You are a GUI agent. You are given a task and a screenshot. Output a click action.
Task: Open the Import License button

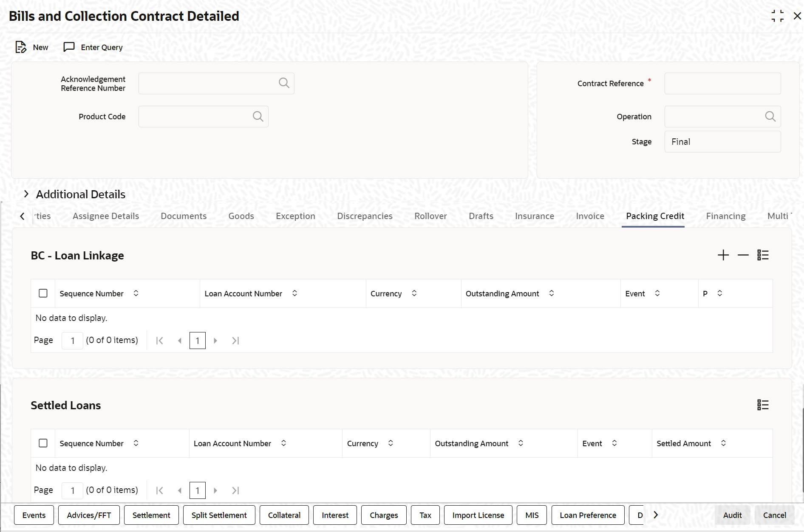478,515
